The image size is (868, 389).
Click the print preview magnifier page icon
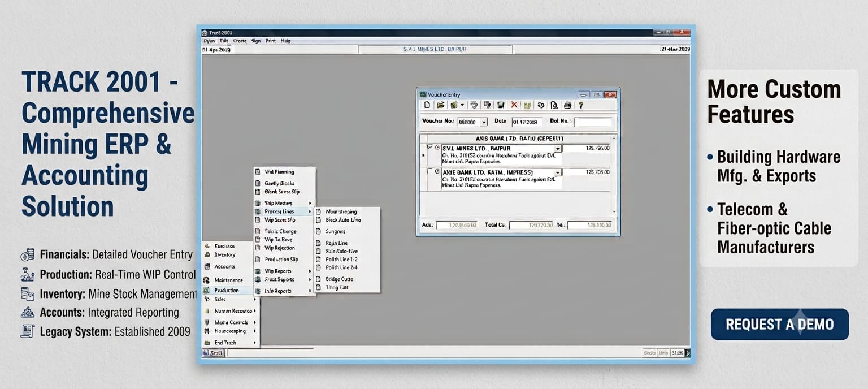[554, 105]
